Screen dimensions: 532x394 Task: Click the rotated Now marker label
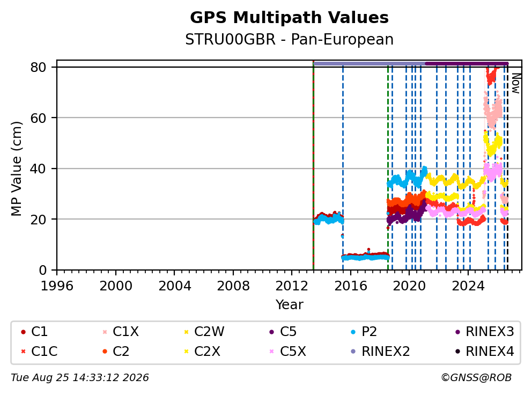click(516, 84)
